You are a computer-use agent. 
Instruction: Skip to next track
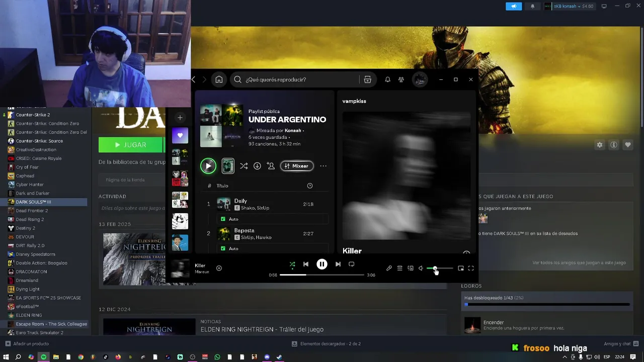(338, 264)
